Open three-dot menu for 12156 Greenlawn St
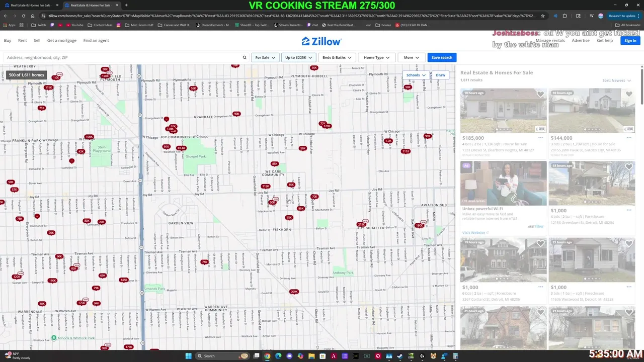 629,210
